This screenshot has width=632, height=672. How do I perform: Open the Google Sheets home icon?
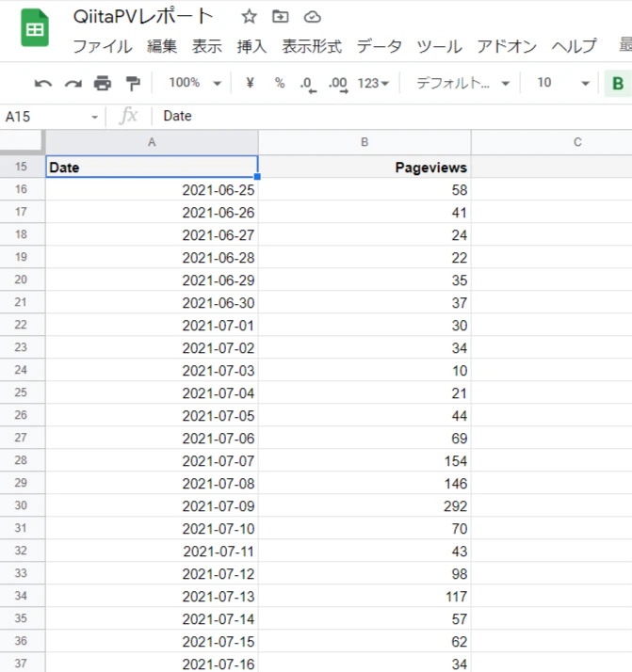pyautogui.click(x=35, y=27)
